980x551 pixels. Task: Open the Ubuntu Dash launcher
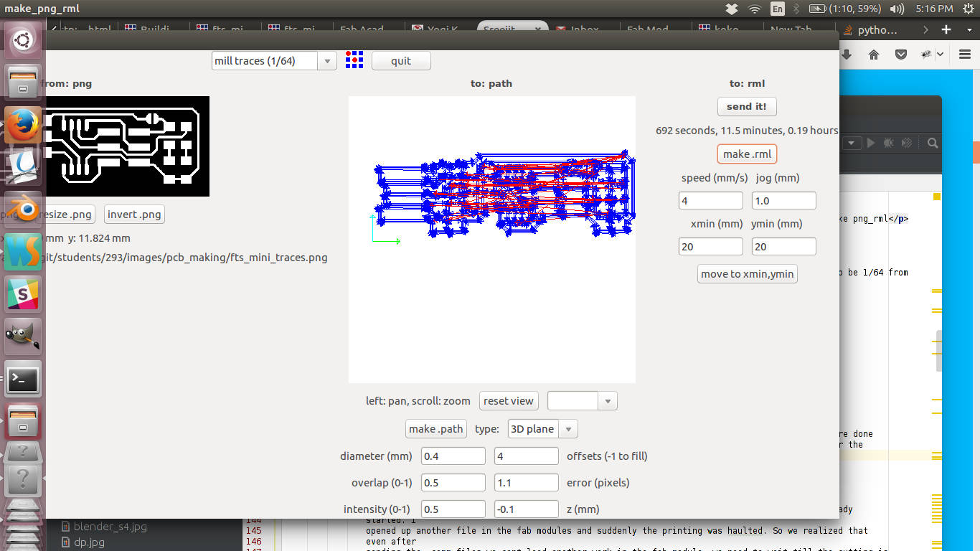23,39
